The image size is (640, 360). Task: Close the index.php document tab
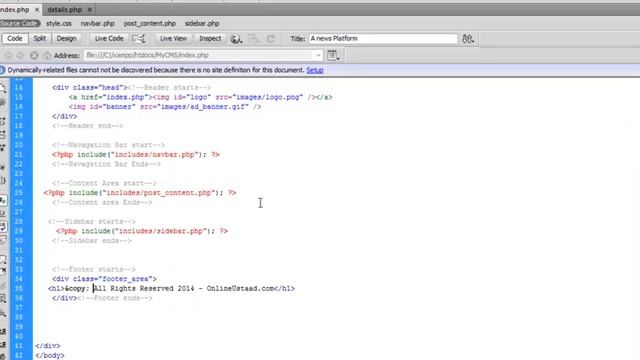coord(37,9)
